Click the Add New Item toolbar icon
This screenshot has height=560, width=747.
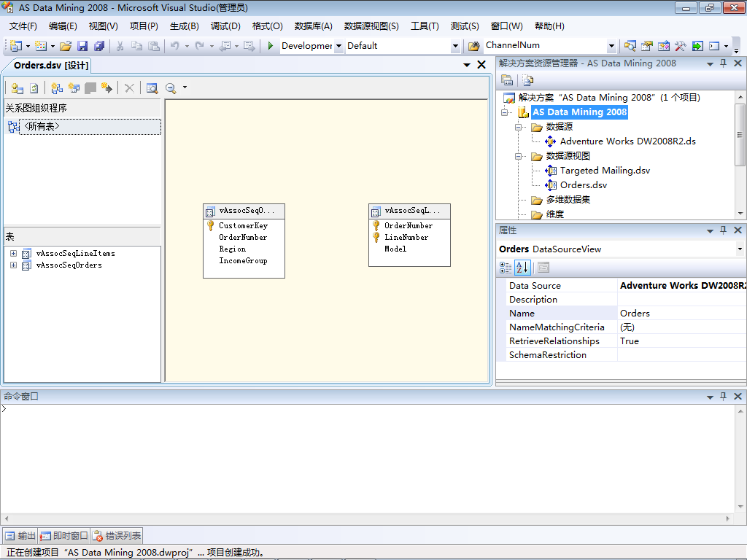41,46
